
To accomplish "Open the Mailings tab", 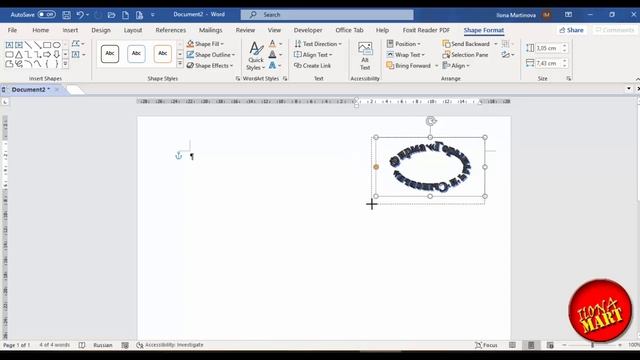I will click(x=211, y=30).
